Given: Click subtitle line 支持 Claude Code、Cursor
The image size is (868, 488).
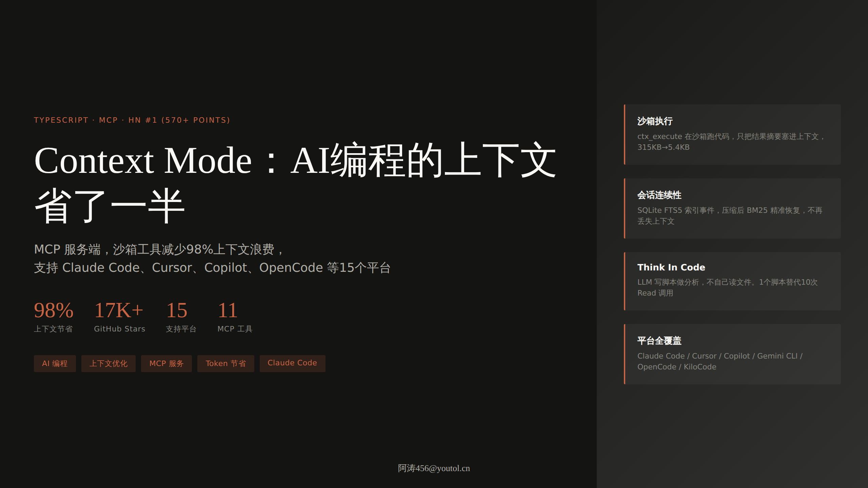Looking at the screenshot, I should pyautogui.click(x=212, y=268).
